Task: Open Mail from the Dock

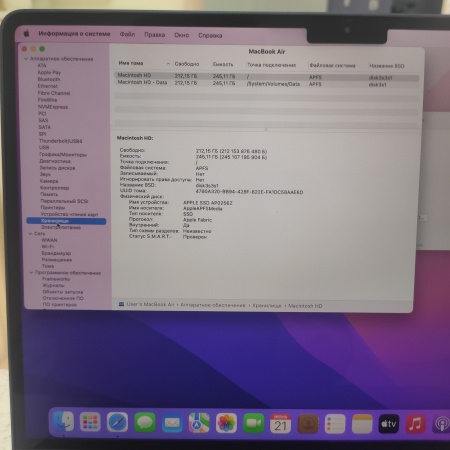Action: point(172,423)
